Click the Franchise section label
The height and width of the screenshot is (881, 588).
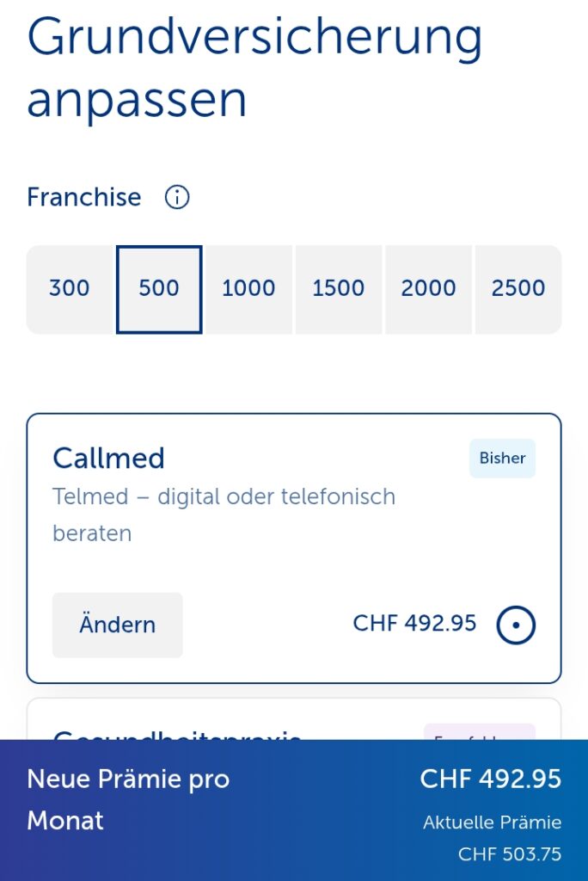pos(83,198)
